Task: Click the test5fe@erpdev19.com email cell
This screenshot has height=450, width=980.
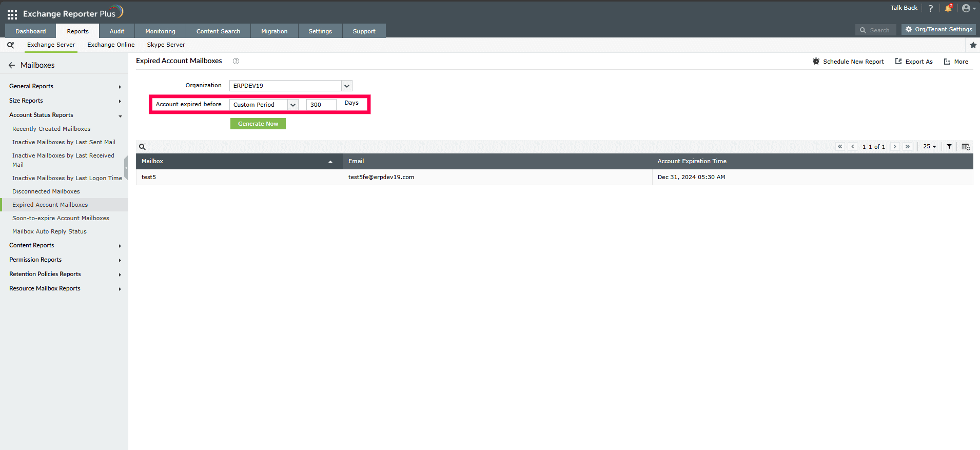Action: 497,177
